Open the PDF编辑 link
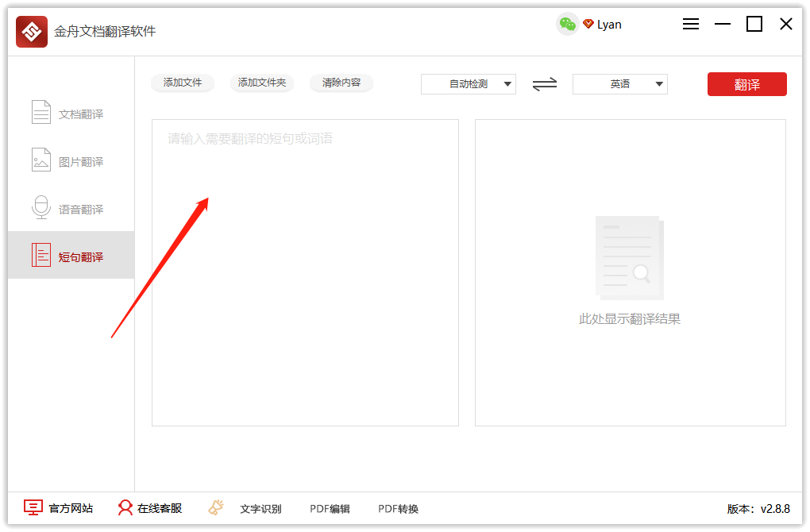The width and height of the screenshot is (810, 532). pos(330,509)
